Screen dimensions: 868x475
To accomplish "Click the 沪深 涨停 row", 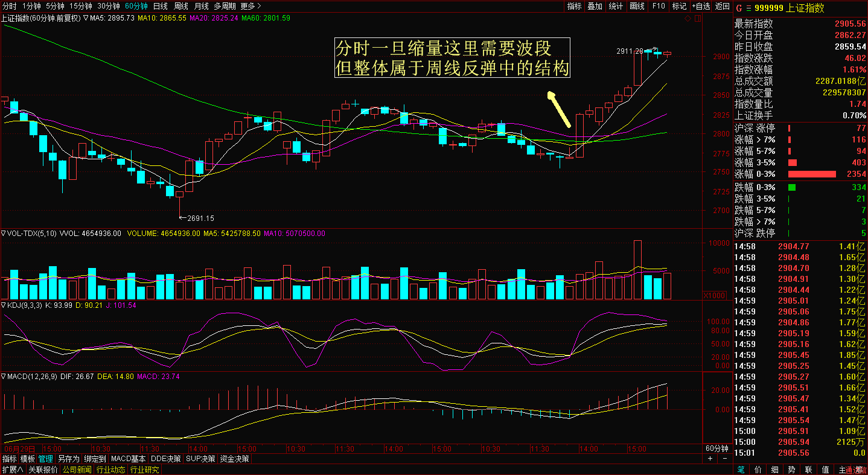I will (800, 128).
